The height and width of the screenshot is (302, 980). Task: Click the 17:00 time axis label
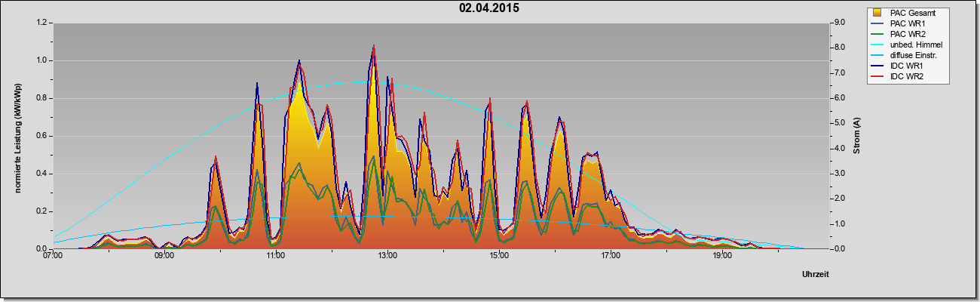pyautogui.click(x=611, y=256)
